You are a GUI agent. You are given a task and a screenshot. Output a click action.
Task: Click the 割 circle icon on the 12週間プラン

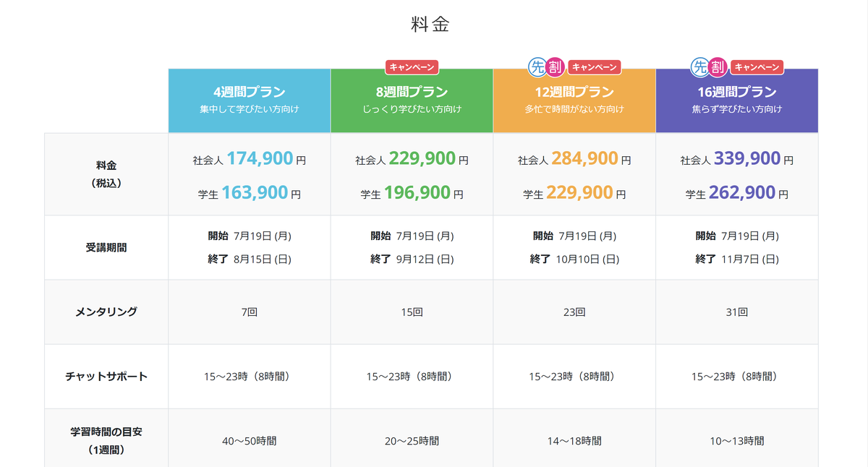(554, 67)
